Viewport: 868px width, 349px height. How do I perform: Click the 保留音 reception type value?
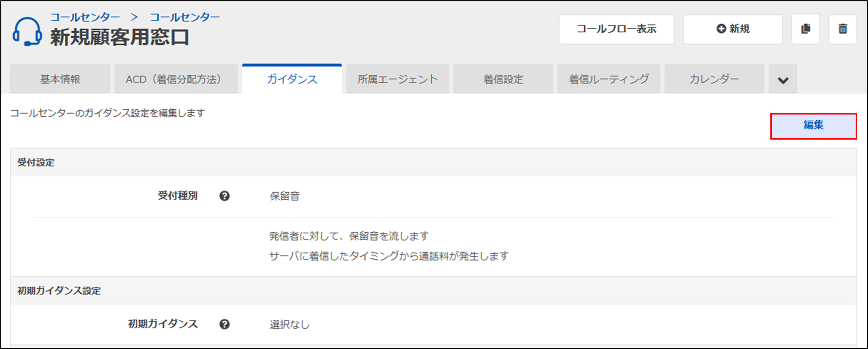[x=284, y=197]
